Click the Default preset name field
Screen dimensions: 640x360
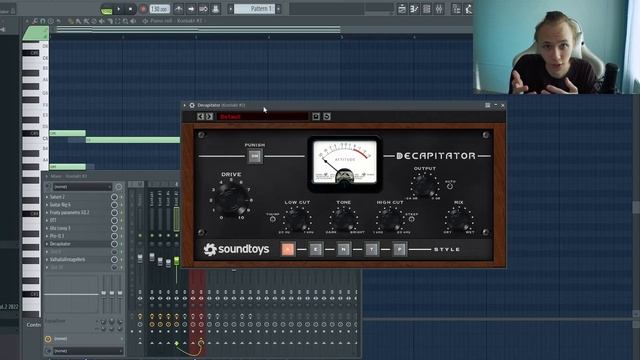point(262,117)
